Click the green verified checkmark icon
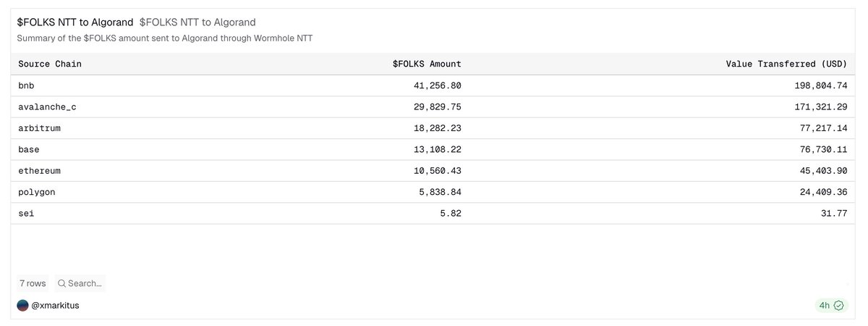 (x=839, y=306)
